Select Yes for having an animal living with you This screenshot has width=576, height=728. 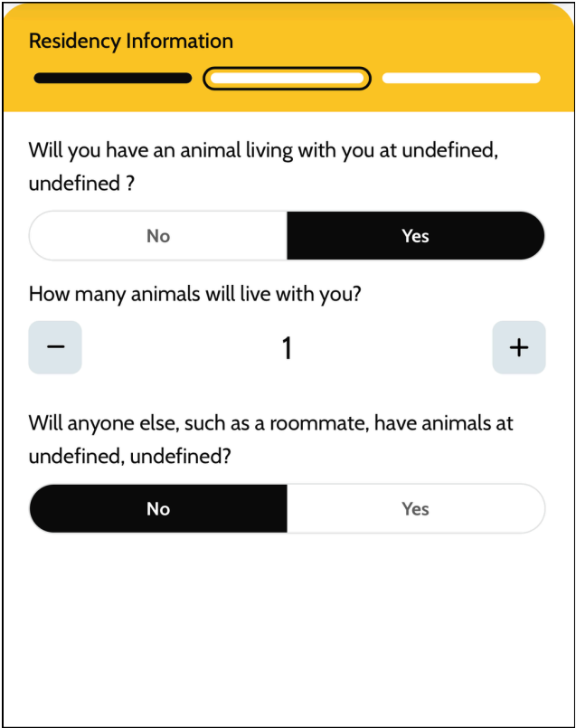415,236
